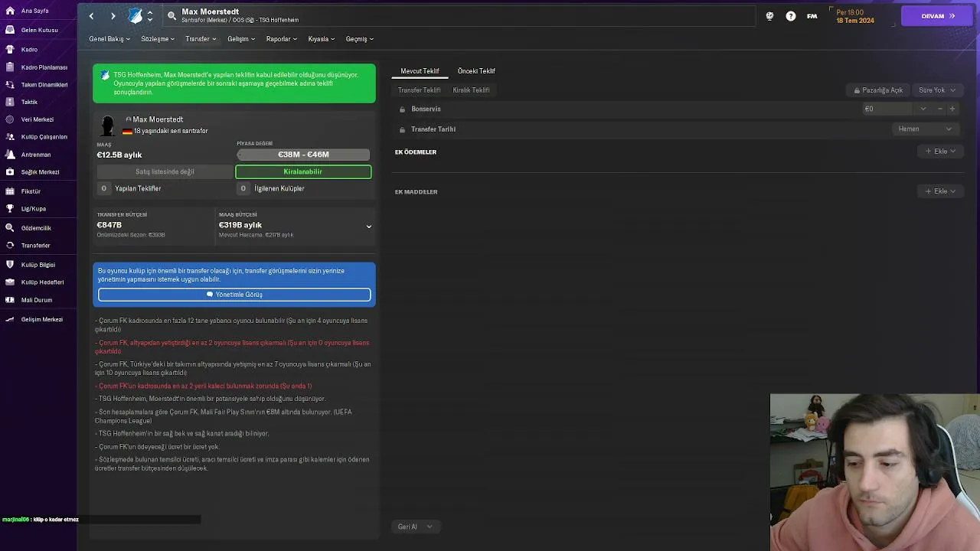Open Sağlık Merkezi medical kit icon
Viewport: 980px width, 551px height.
pyautogui.click(x=10, y=172)
